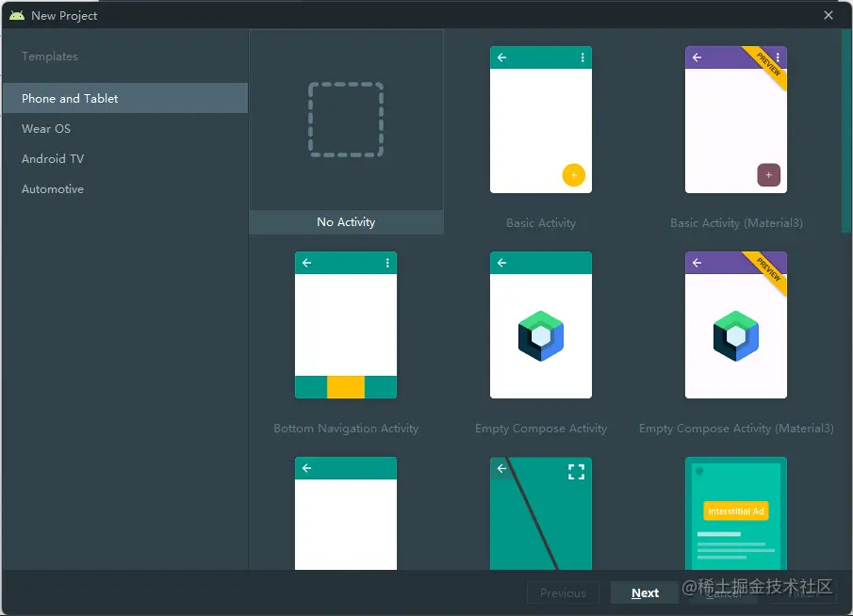Select the Bottom Navigation Activity template
This screenshot has height=616, width=853.
click(x=346, y=325)
